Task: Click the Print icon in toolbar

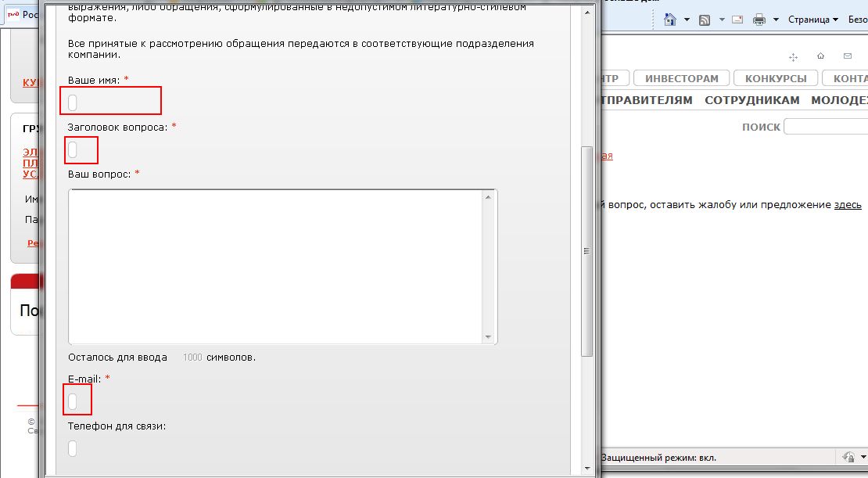Action: click(761, 20)
